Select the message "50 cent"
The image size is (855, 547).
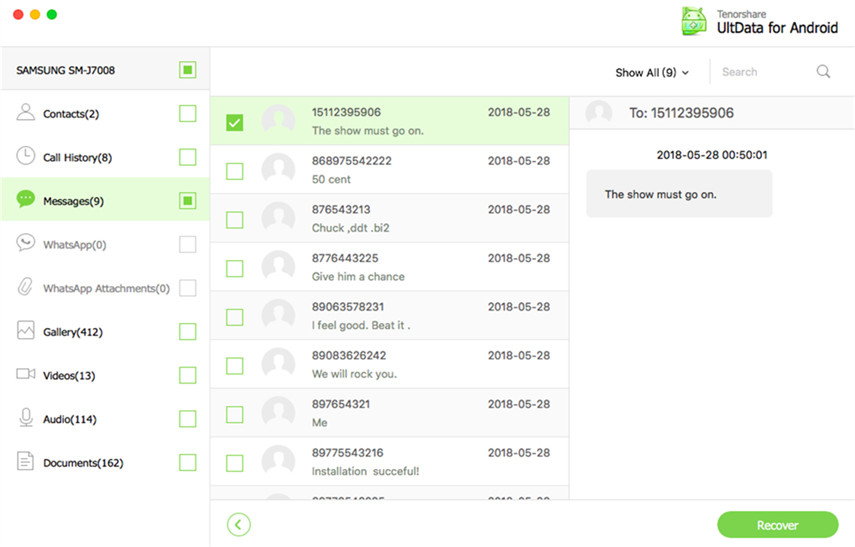tap(389, 170)
